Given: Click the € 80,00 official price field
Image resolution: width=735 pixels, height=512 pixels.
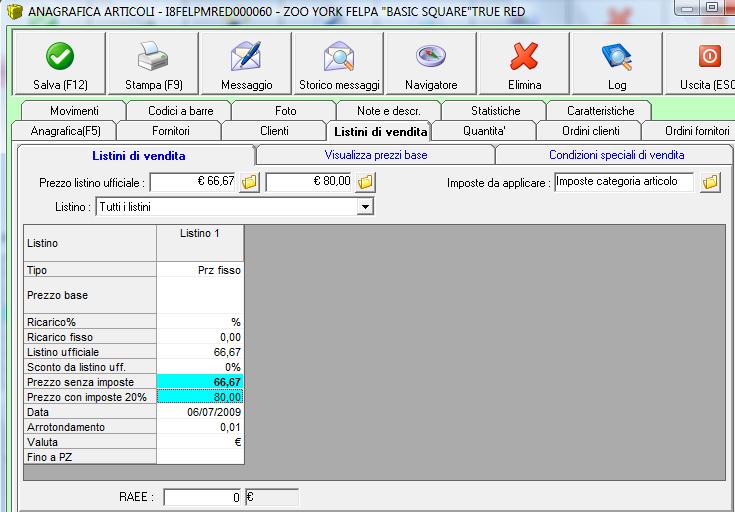Looking at the screenshot, I should 309,182.
